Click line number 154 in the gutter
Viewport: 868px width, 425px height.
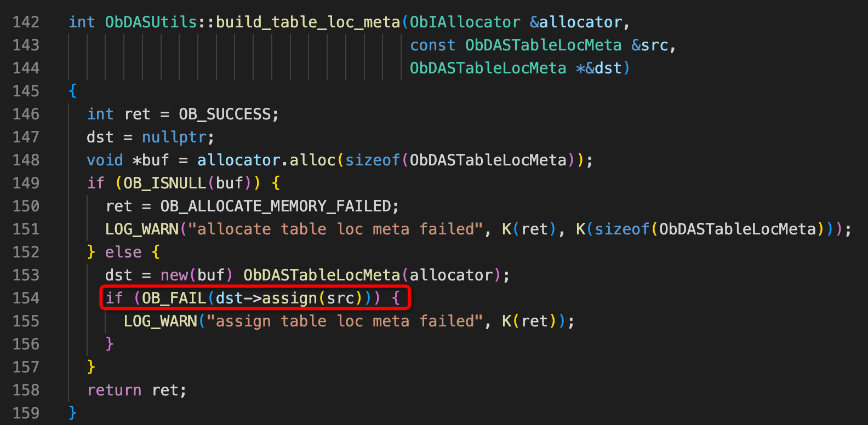pos(26,298)
